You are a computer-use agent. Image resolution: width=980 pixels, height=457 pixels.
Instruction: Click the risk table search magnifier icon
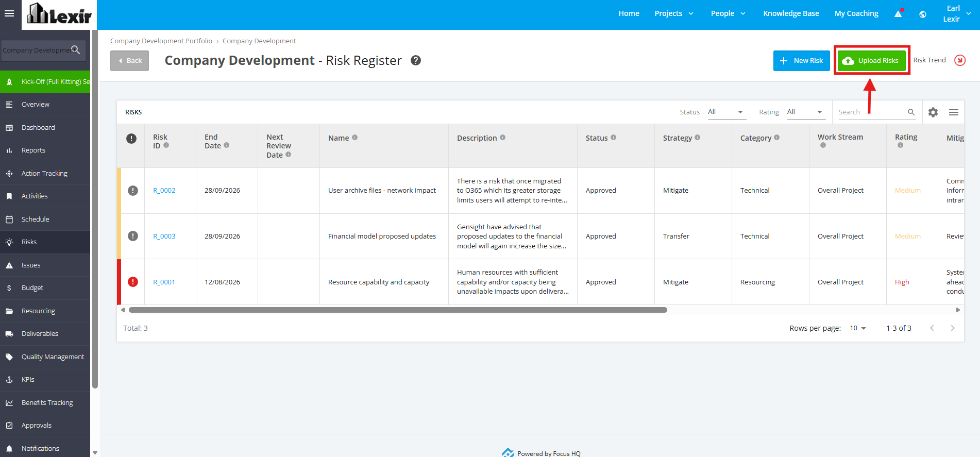point(911,112)
